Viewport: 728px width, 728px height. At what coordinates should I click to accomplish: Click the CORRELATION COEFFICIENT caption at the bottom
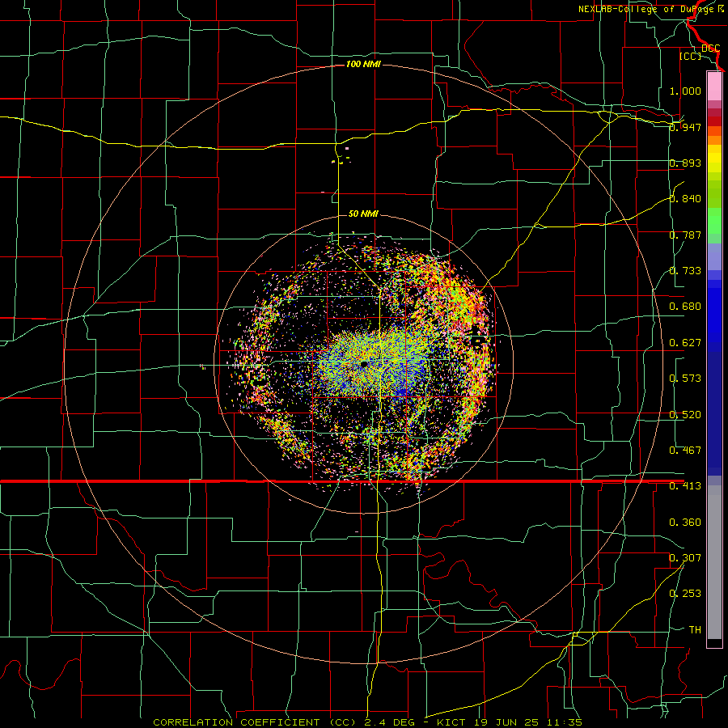[367, 722]
